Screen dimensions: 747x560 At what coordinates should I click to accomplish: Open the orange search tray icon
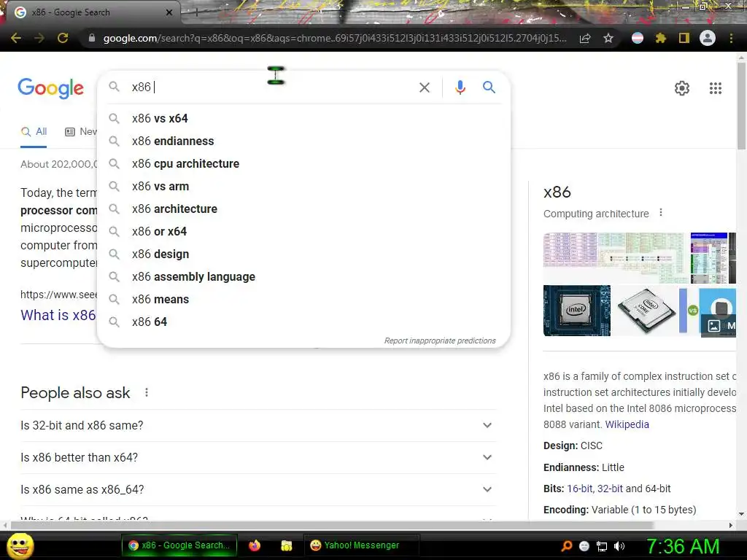tap(566, 546)
